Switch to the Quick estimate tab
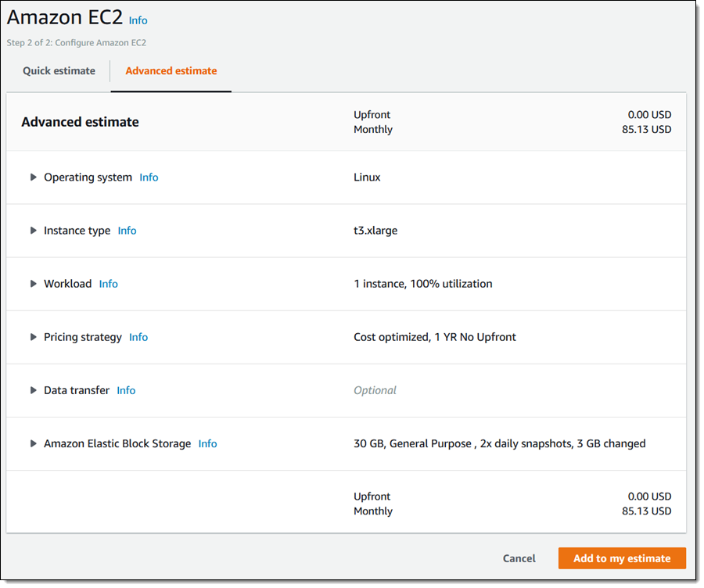 tap(59, 71)
